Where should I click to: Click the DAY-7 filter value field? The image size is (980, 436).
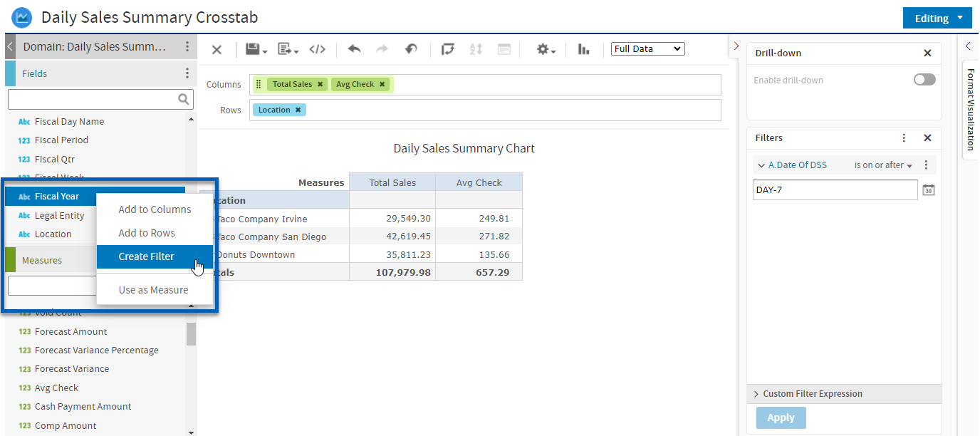pos(835,190)
